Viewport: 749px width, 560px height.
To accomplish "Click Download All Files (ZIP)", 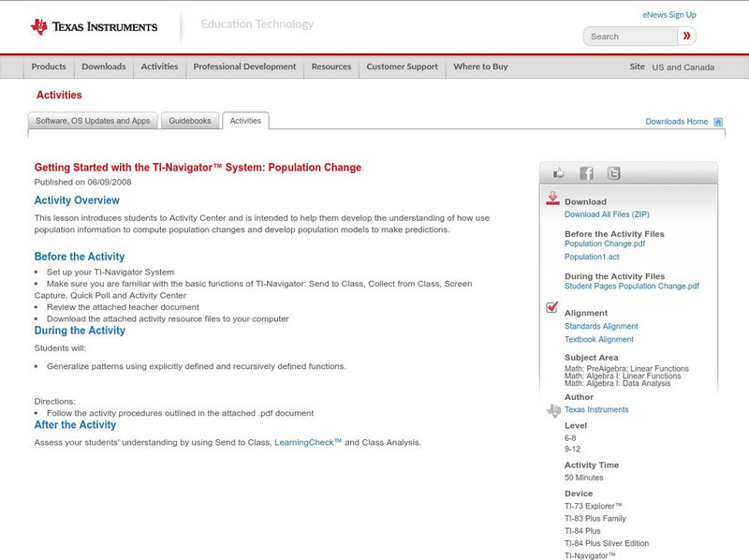I will pos(607,214).
